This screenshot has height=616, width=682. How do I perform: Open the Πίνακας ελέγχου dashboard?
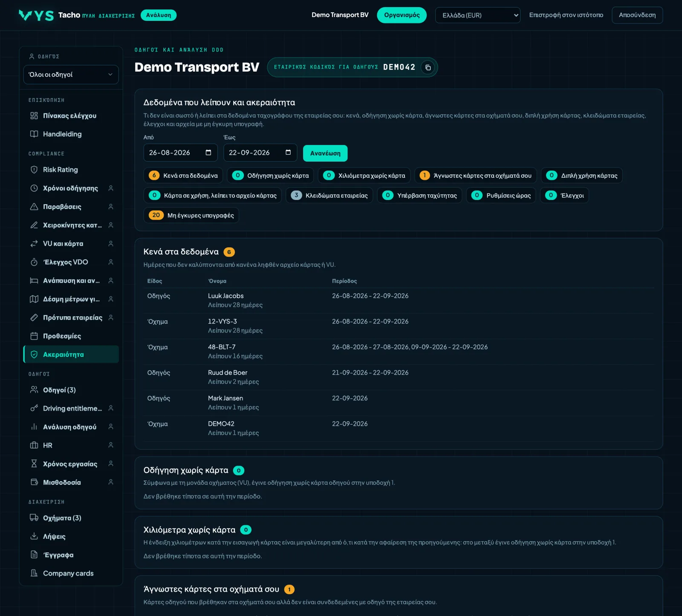click(71, 116)
